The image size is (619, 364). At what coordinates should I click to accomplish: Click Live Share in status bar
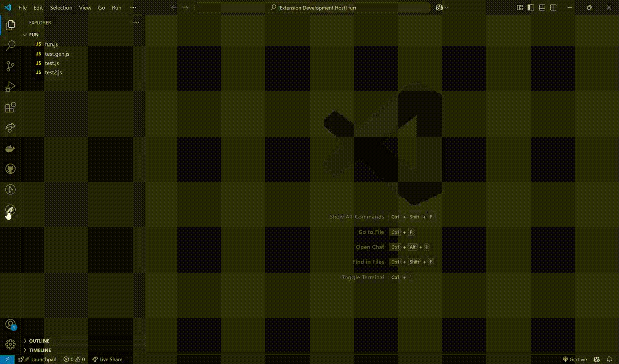107,359
